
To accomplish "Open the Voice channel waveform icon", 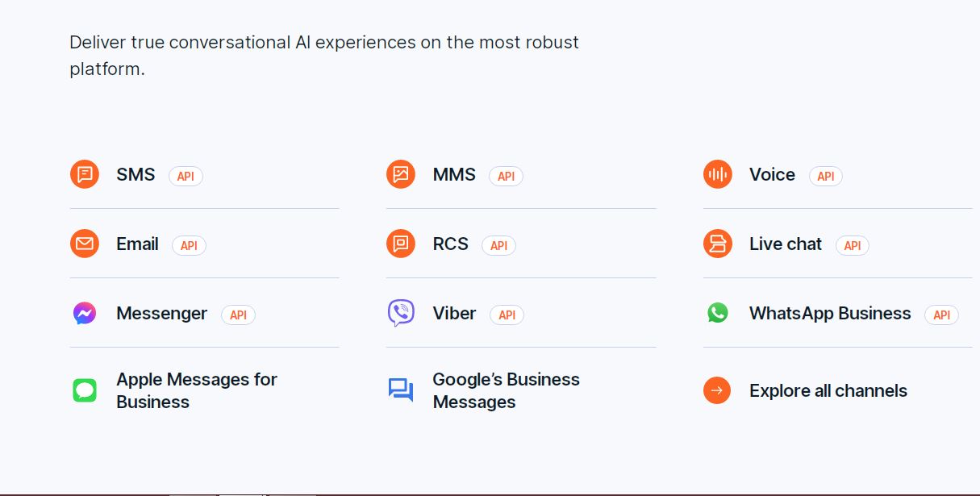I will click(717, 174).
